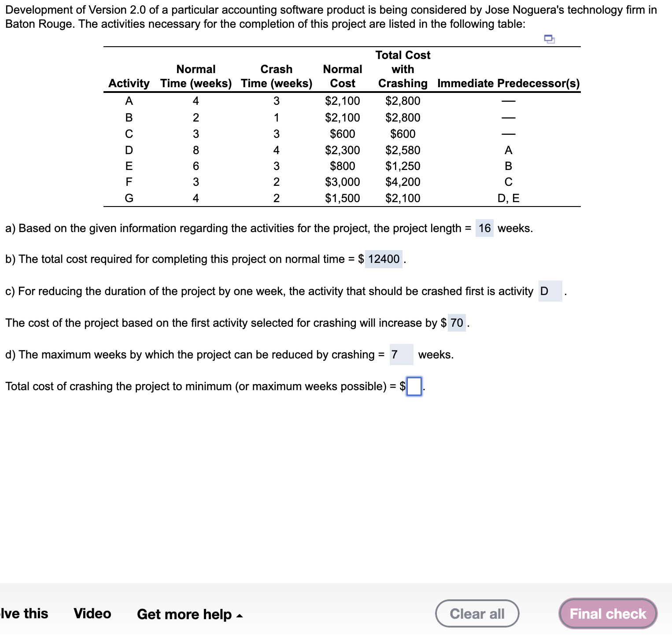672x635 pixels.
Task: Select the Crash Time column header
Action: click(276, 76)
